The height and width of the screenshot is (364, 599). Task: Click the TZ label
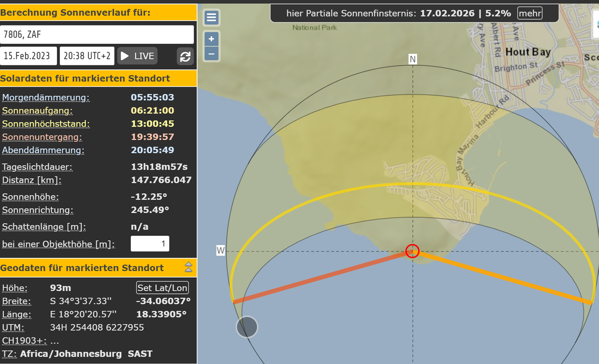pyautogui.click(x=9, y=354)
